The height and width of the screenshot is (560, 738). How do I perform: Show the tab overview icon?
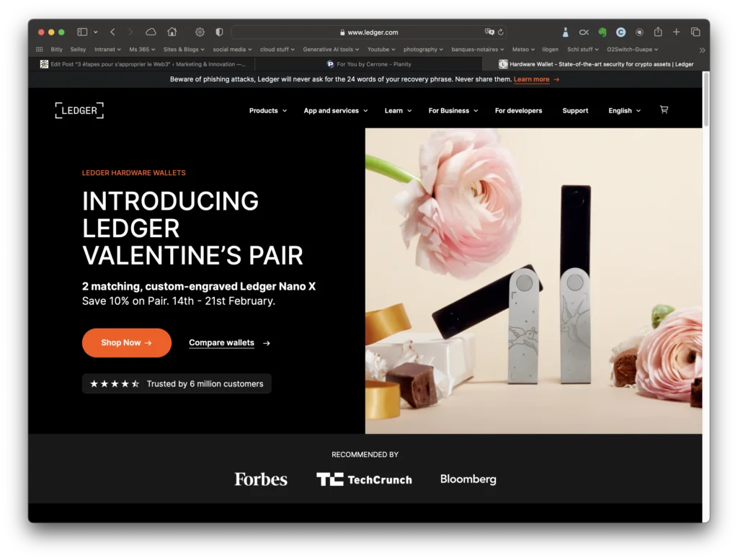point(695,32)
